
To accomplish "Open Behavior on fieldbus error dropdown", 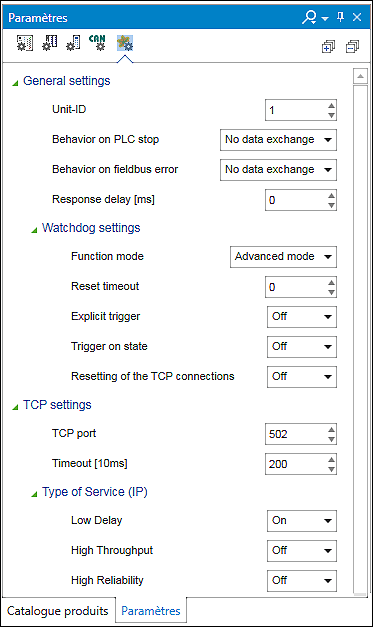I will [x=278, y=170].
